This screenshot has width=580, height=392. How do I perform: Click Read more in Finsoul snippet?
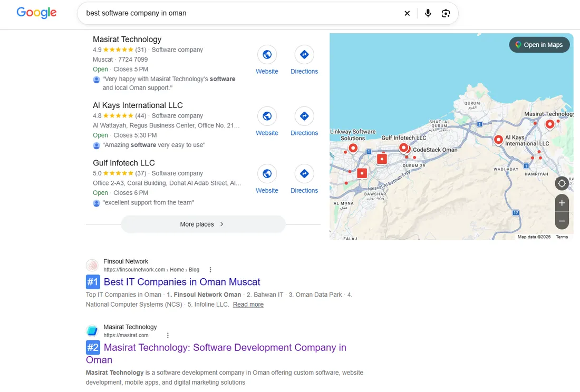click(248, 305)
